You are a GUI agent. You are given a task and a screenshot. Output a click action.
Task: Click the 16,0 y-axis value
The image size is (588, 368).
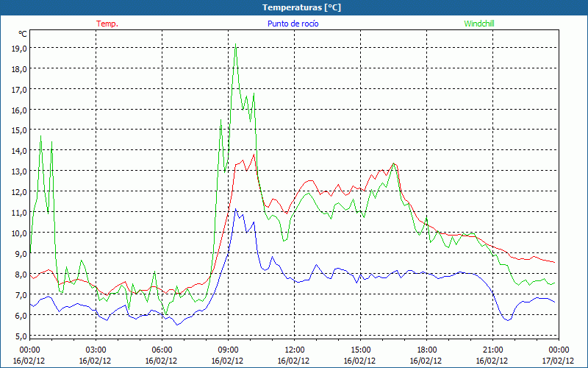[20, 110]
